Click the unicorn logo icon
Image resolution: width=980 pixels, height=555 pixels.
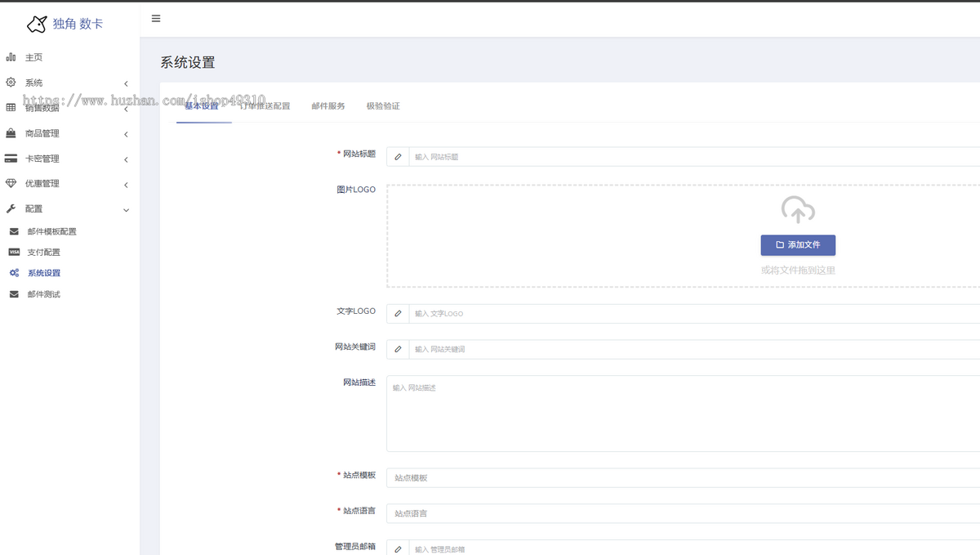tap(37, 24)
